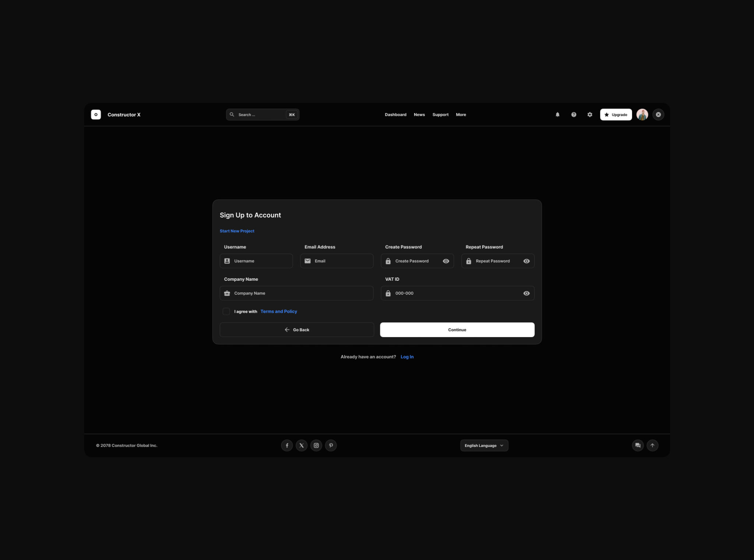Toggle visibility of Repeat Password field
754x560 pixels.
point(526,261)
